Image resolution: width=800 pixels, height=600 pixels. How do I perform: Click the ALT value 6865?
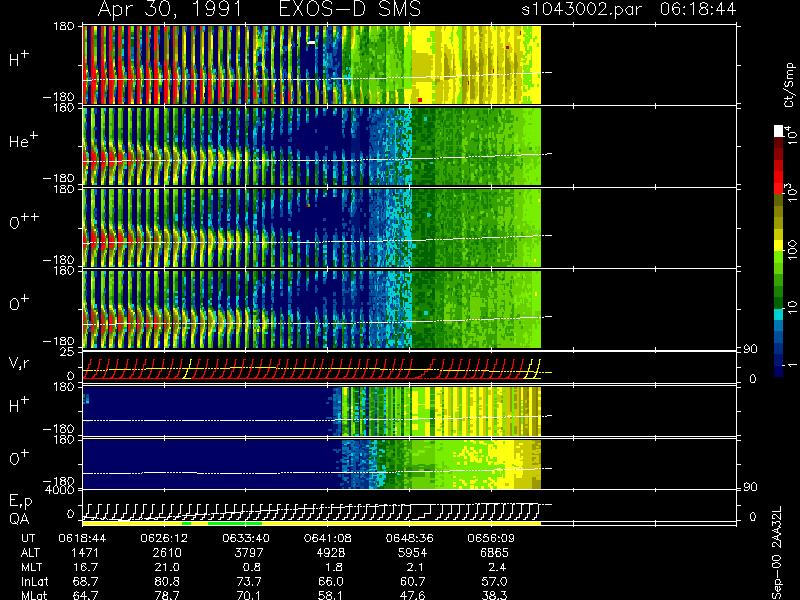494,553
